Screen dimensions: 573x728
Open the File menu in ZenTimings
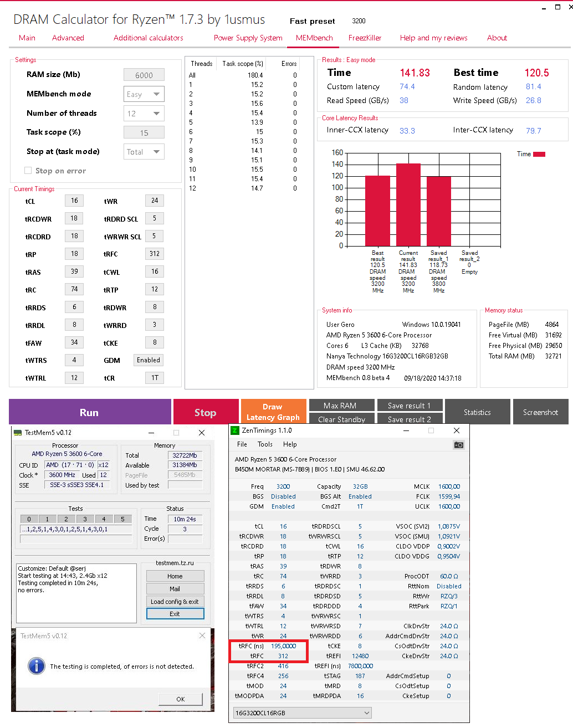pos(242,444)
